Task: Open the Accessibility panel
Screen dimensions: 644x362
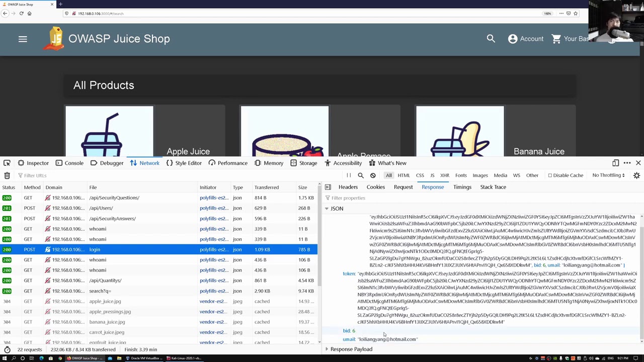Action: pyautogui.click(x=343, y=163)
